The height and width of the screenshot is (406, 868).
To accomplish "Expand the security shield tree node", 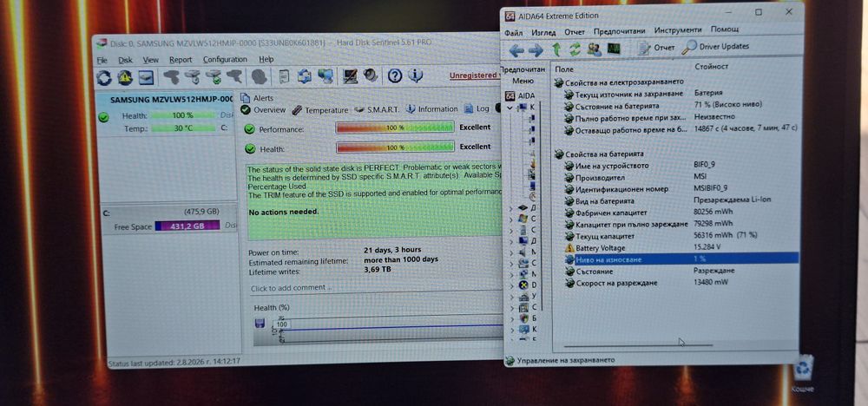I will (511, 318).
